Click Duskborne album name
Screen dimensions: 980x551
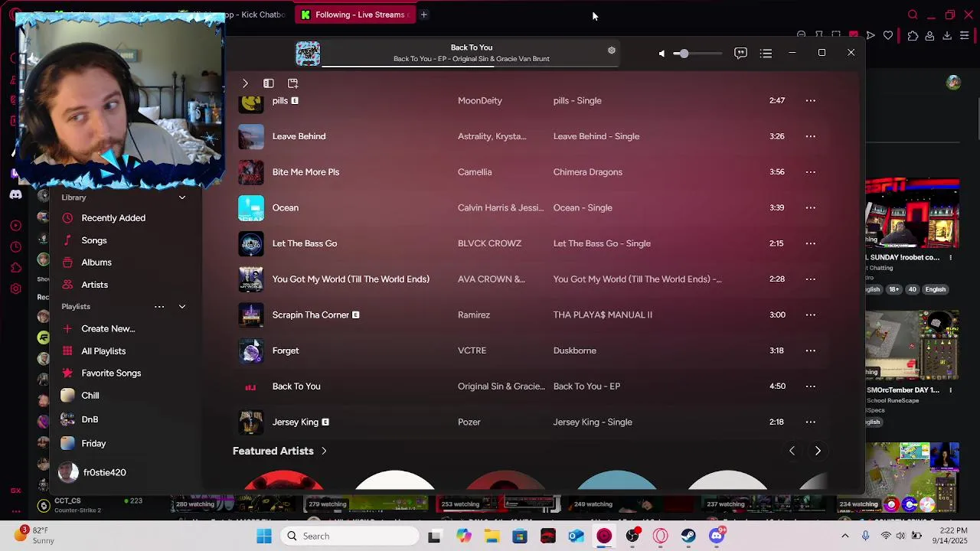tap(575, 350)
